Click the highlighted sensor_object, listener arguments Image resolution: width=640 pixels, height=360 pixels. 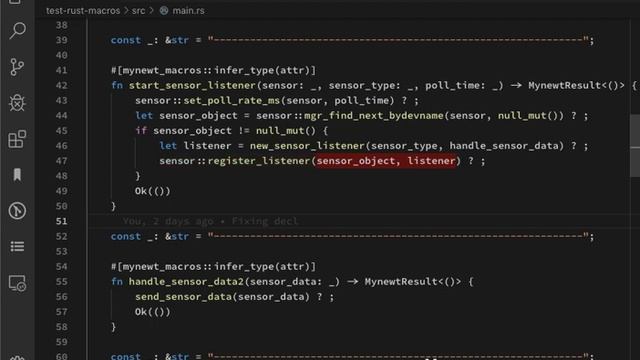(386, 161)
